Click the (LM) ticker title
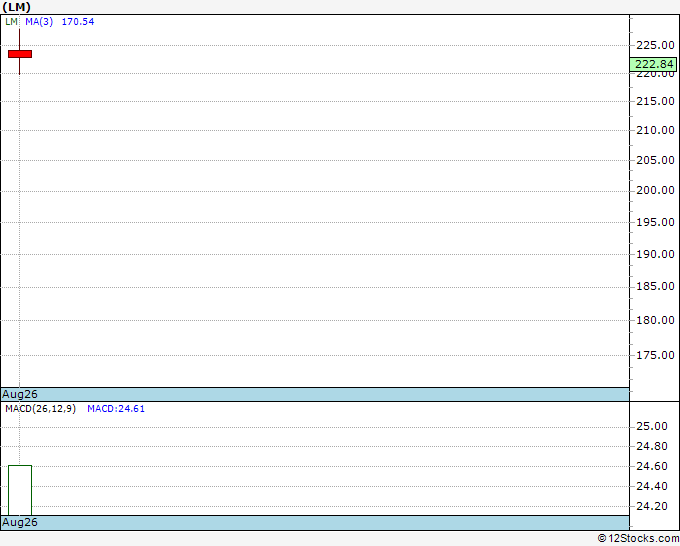This screenshot has width=680, height=546. tap(16, 7)
